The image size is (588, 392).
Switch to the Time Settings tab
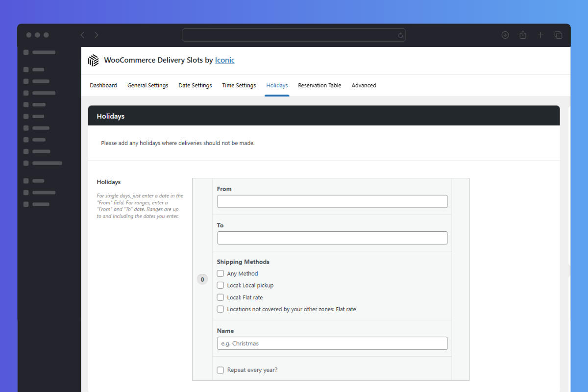(x=239, y=85)
